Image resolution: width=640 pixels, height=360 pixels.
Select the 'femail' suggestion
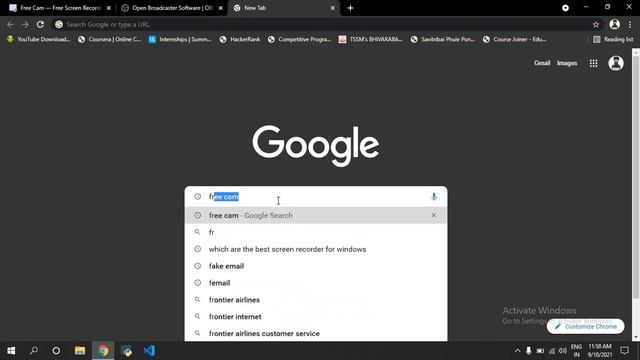click(x=316, y=283)
